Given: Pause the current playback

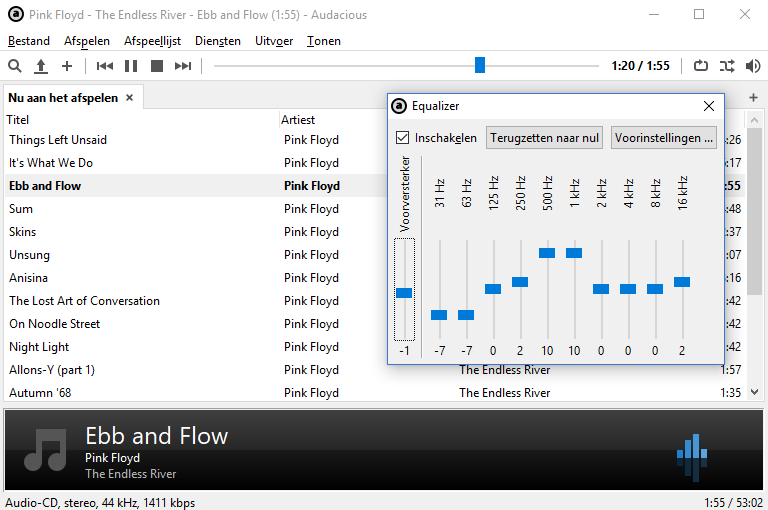Looking at the screenshot, I should [x=131, y=66].
